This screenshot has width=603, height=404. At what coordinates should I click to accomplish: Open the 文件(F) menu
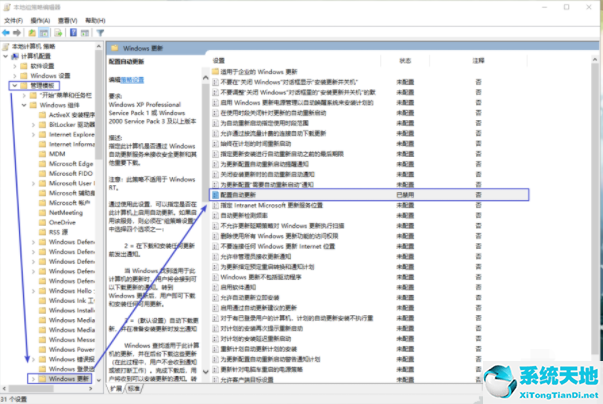coord(14,20)
